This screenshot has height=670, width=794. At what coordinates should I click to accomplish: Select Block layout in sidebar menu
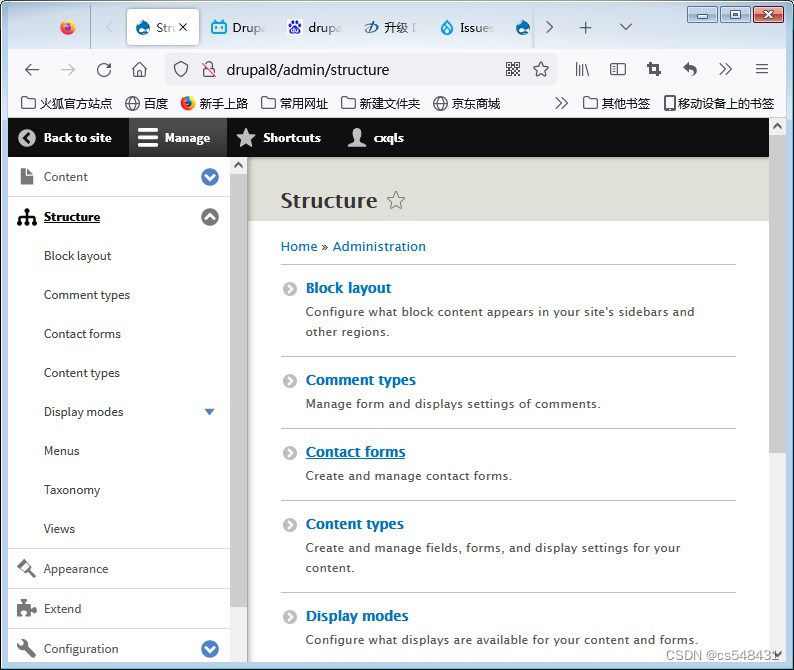coord(77,256)
